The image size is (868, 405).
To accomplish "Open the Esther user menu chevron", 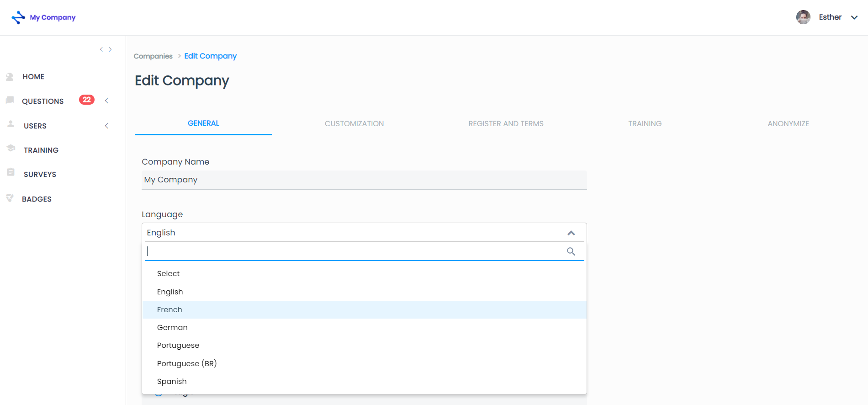I will 854,17.
